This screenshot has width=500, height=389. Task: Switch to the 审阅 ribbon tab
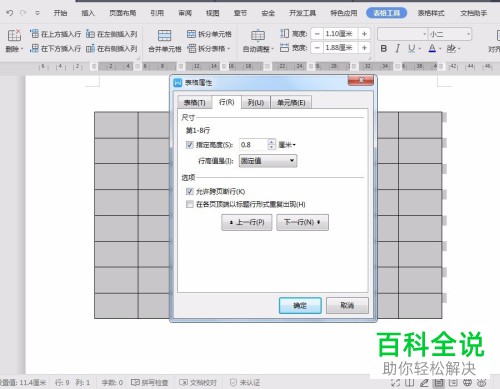pyautogui.click(x=185, y=13)
